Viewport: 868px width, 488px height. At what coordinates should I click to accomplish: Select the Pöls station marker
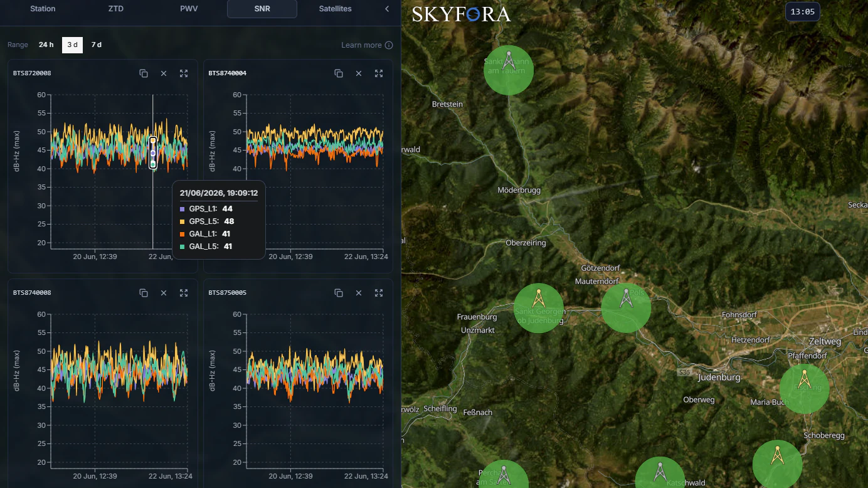[626, 307]
